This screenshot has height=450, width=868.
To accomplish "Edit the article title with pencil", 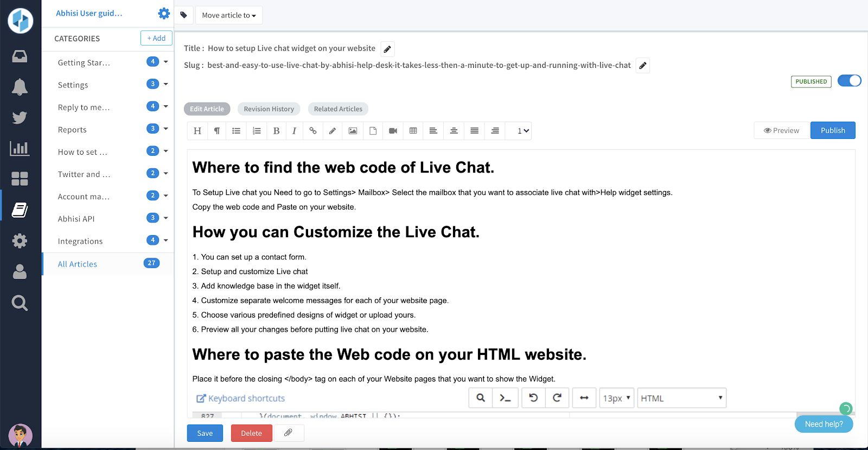I will pos(387,49).
